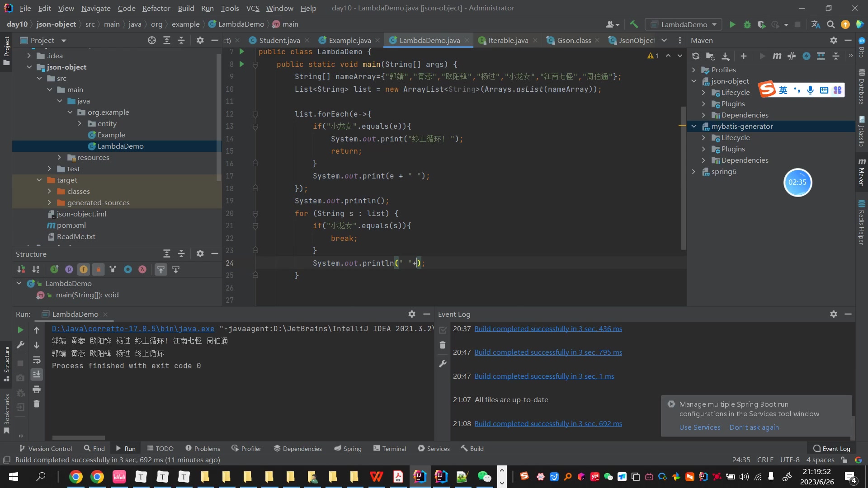Switch to Student.java editor tab

point(279,40)
